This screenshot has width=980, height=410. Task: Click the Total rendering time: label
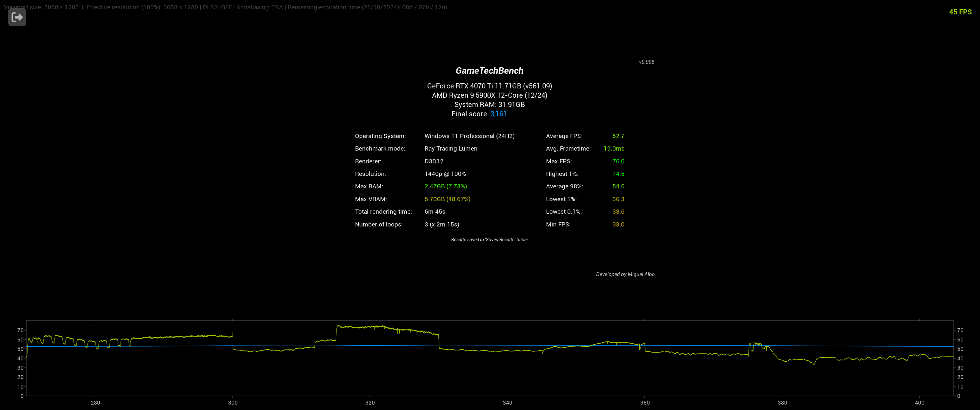(x=383, y=212)
